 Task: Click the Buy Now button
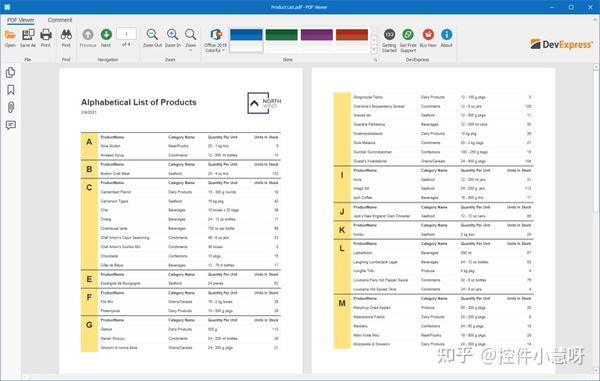[x=428, y=38]
